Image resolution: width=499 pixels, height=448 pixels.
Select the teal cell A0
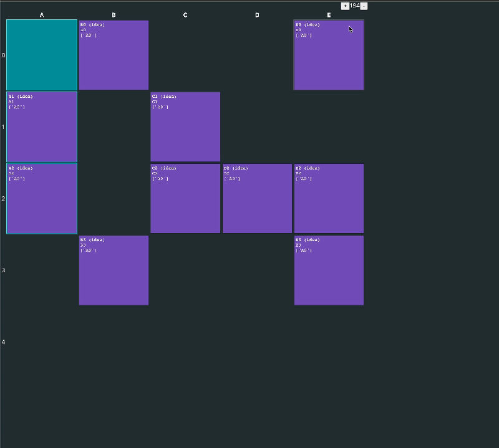point(42,55)
